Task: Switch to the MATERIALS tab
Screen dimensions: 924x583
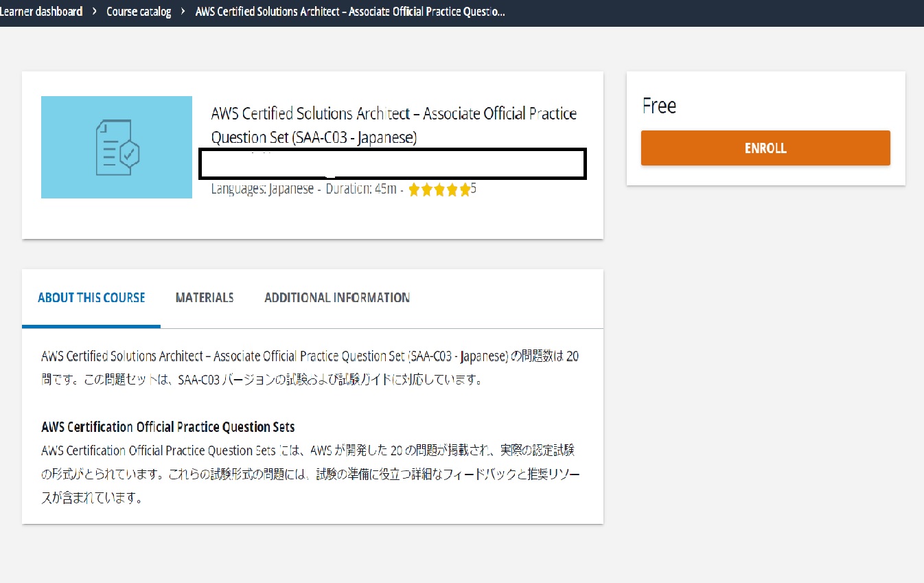Action: point(205,297)
